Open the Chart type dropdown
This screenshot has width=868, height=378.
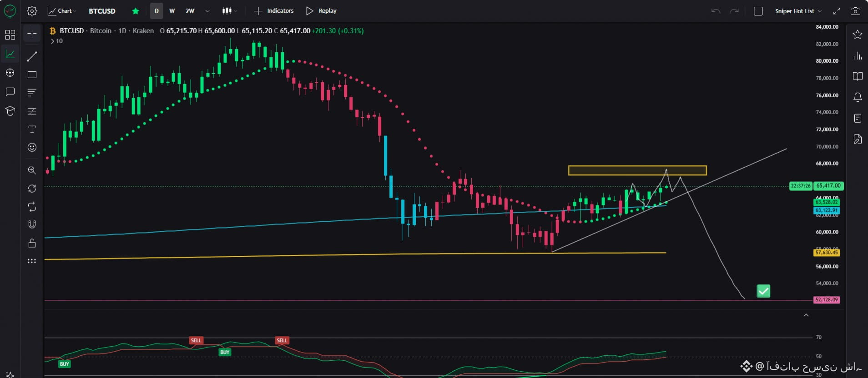[62, 11]
